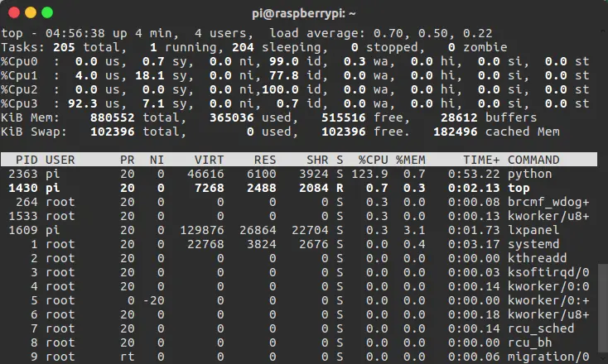Screen dimensions: 608x364
Task: Click the KiB Swap label
Action: pos(34,132)
